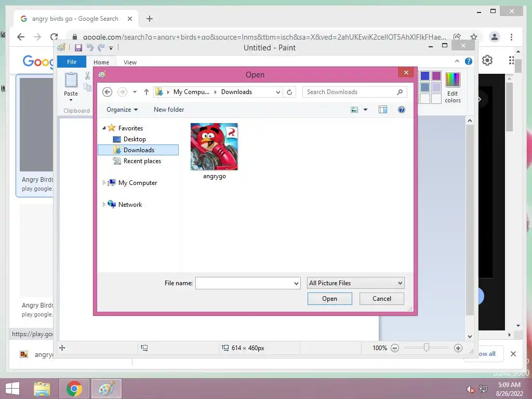This screenshot has height=399, width=532.
Task: Open Customize Quick Access Toolbar dropdown
Action: tap(111, 48)
